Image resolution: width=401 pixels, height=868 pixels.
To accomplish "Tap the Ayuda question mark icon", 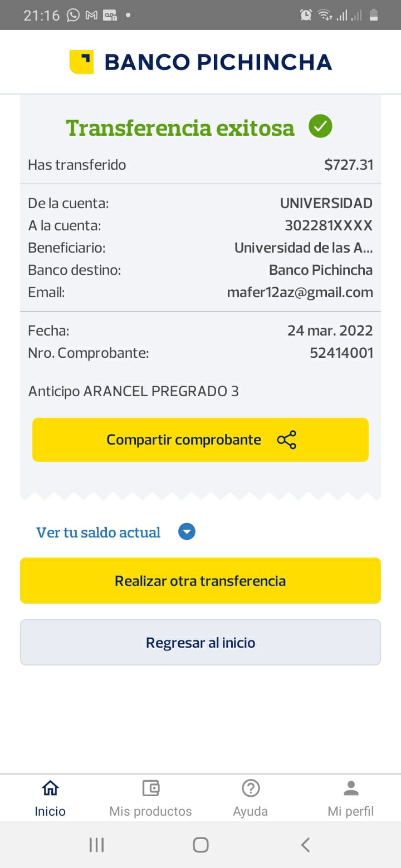I will point(251,788).
